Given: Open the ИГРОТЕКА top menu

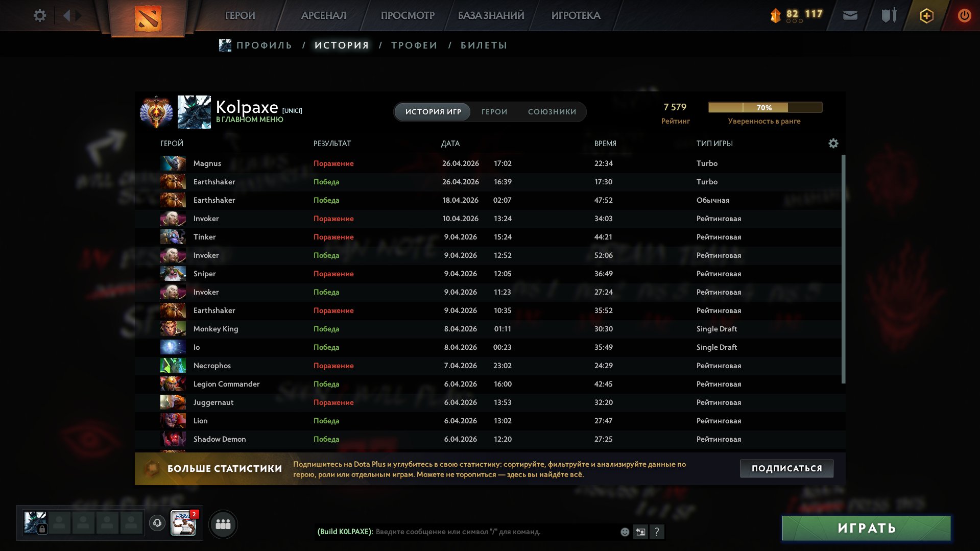Looking at the screenshot, I should click(x=576, y=15).
